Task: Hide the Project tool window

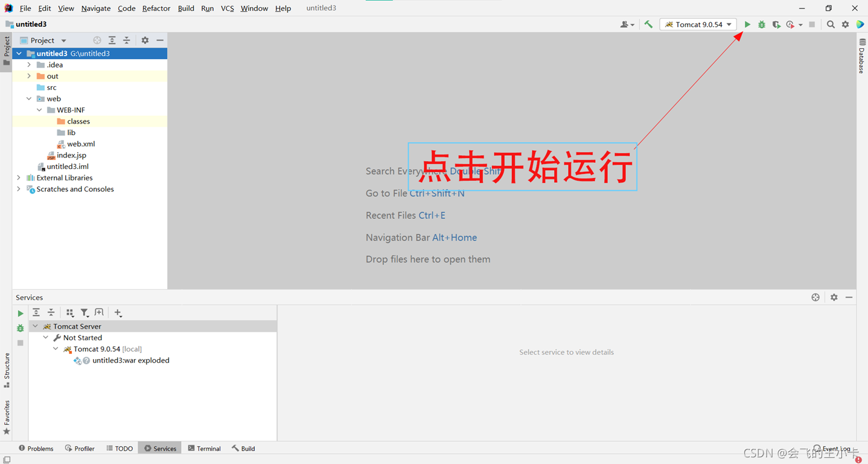Action: 160,40
